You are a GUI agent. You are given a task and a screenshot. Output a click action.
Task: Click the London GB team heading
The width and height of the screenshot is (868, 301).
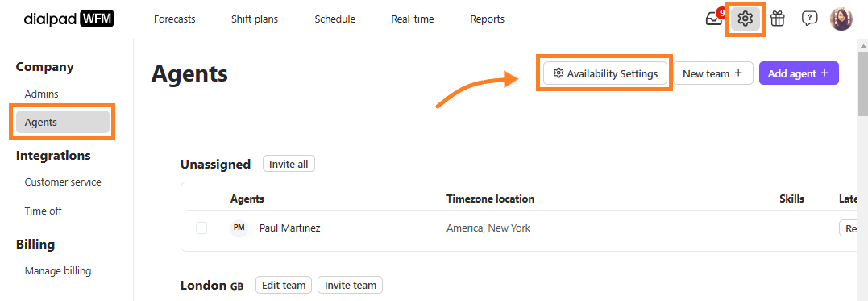[211, 286]
